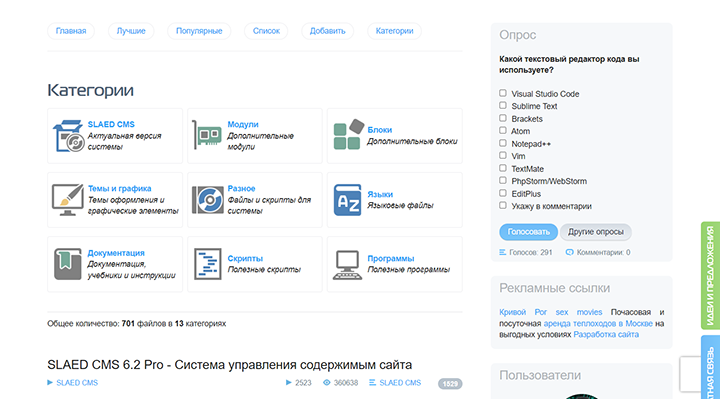
Task: Click the SLAED CMS author link beside list icon
Action: click(400, 382)
